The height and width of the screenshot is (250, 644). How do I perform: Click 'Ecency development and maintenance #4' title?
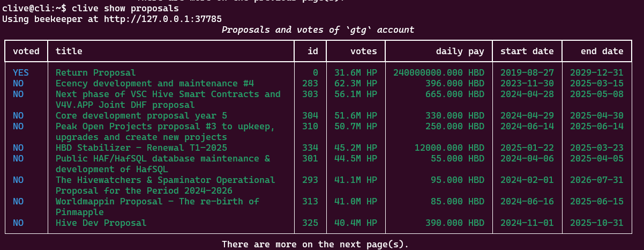(154, 83)
